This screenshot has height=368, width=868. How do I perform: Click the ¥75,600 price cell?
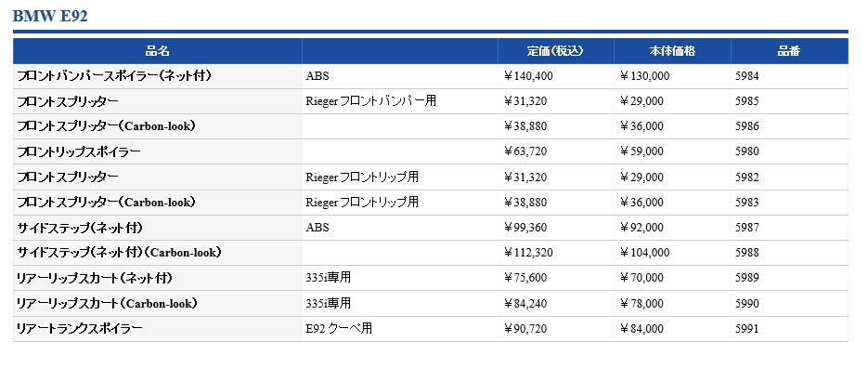[525, 278]
